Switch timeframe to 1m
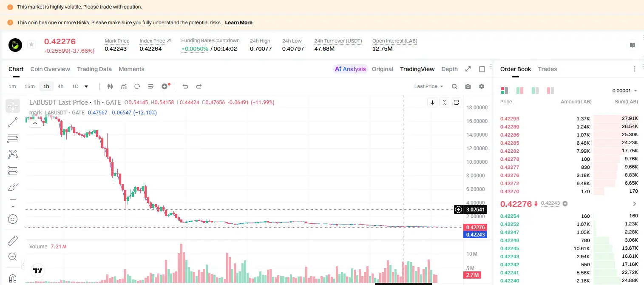The width and height of the screenshot is (644, 285). (12, 86)
